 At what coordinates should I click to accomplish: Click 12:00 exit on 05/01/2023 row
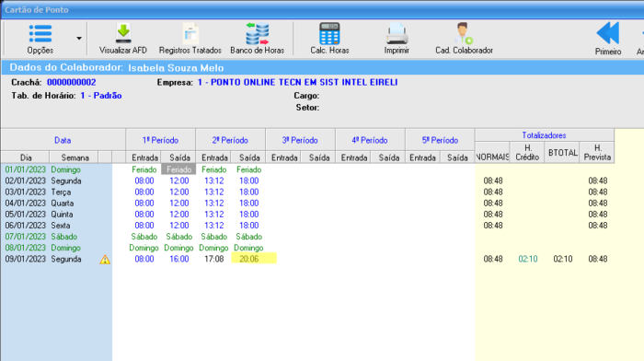pyautogui.click(x=179, y=215)
